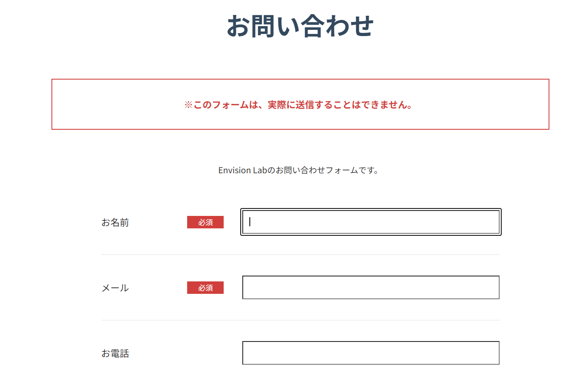588x373 pixels.
Task: Click into the メール input field
Action: pos(371,288)
